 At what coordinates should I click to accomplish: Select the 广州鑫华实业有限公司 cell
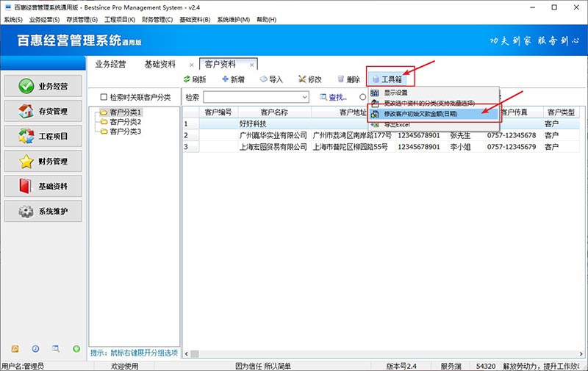pos(273,135)
